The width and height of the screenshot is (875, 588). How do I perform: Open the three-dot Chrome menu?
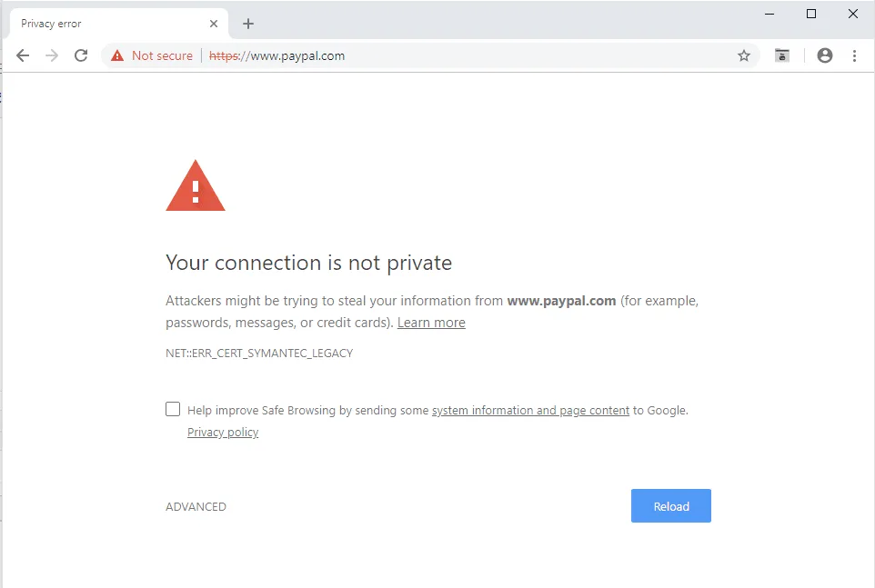[854, 55]
